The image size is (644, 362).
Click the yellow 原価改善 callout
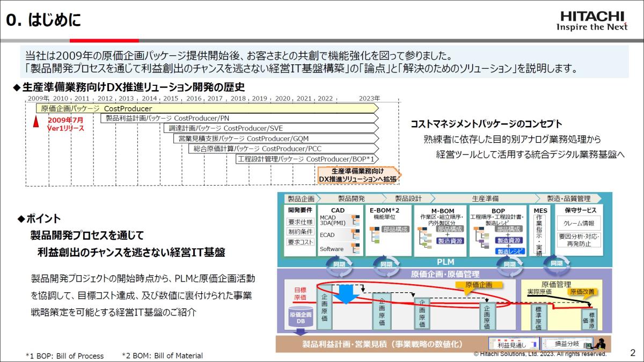582,292
